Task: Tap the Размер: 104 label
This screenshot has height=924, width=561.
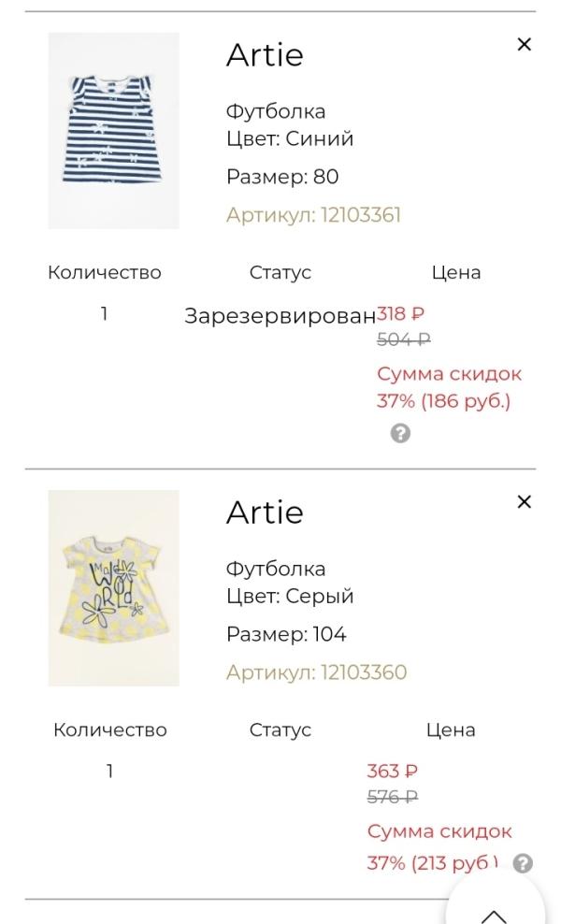Action: tap(286, 634)
